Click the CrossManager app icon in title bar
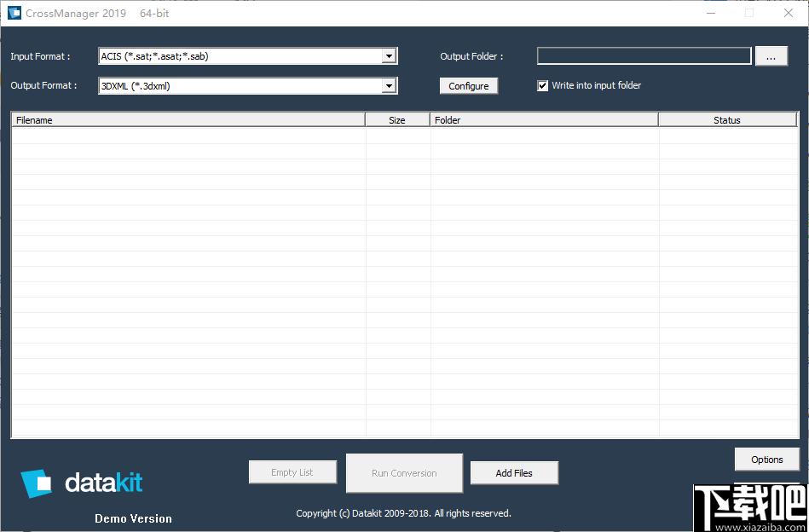The height and width of the screenshot is (532, 809). point(14,13)
